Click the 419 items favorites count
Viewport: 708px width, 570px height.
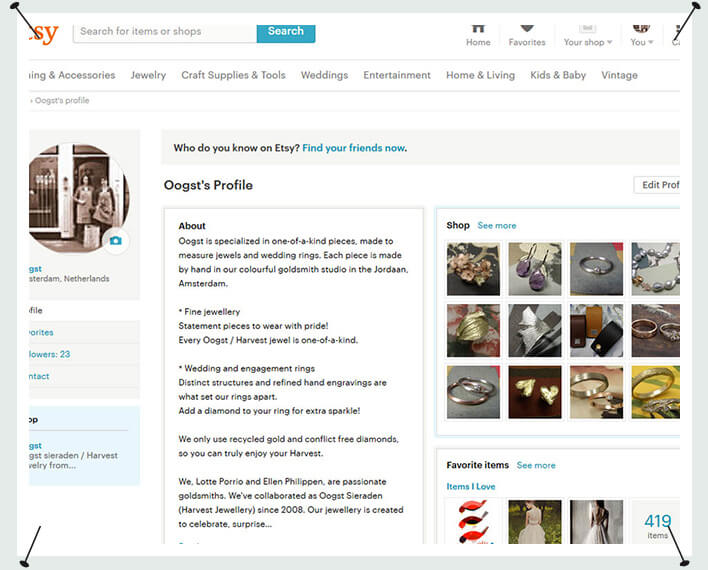[657, 525]
